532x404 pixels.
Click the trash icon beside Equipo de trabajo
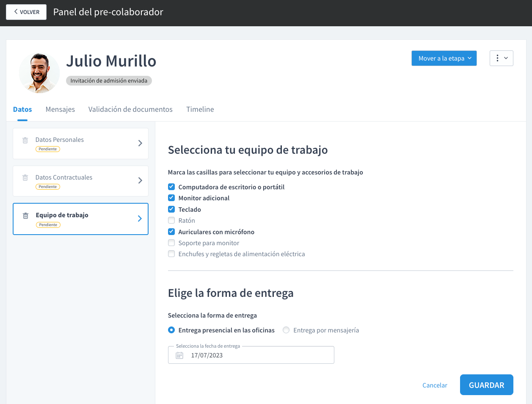click(x=25, y=216)
